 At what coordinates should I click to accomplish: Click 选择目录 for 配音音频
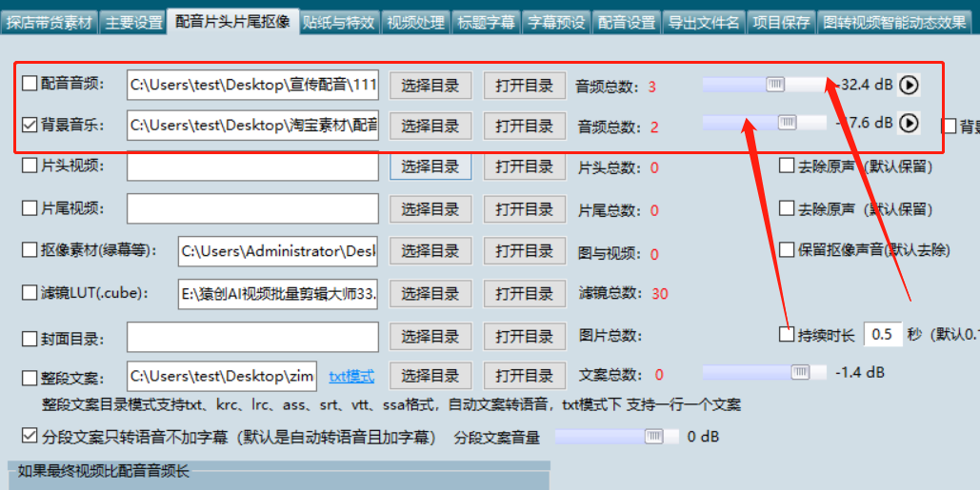point(430,86)
